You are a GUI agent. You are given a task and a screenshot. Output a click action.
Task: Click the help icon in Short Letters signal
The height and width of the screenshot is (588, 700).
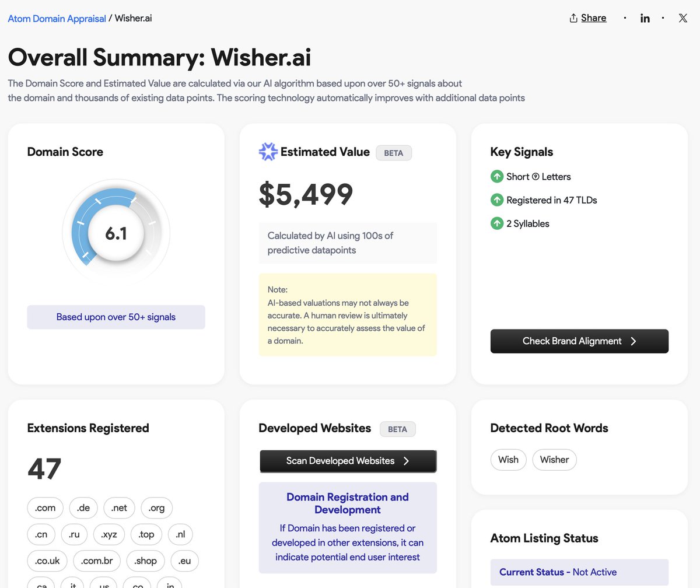tap(535, 176)
